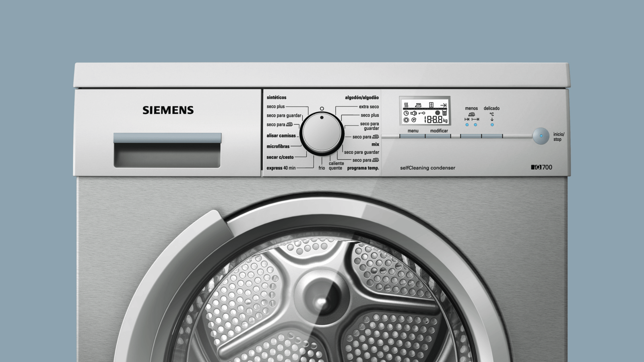
Task: Tap the down arrow under delicado °C
Action: click(x=492, y=119)
